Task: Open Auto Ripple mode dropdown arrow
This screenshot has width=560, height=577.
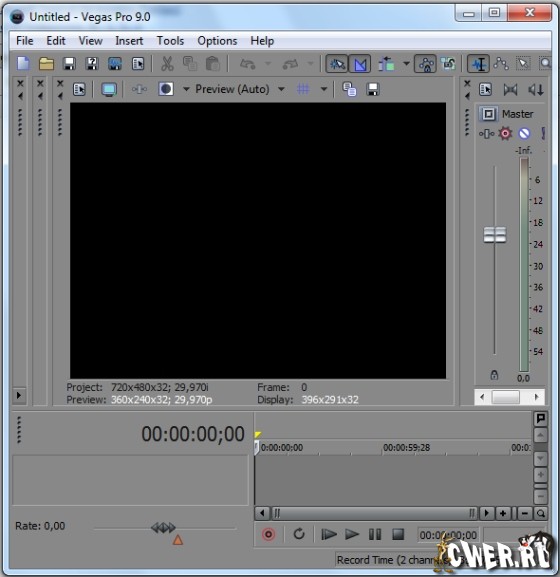Action: [x=406, y=64]
